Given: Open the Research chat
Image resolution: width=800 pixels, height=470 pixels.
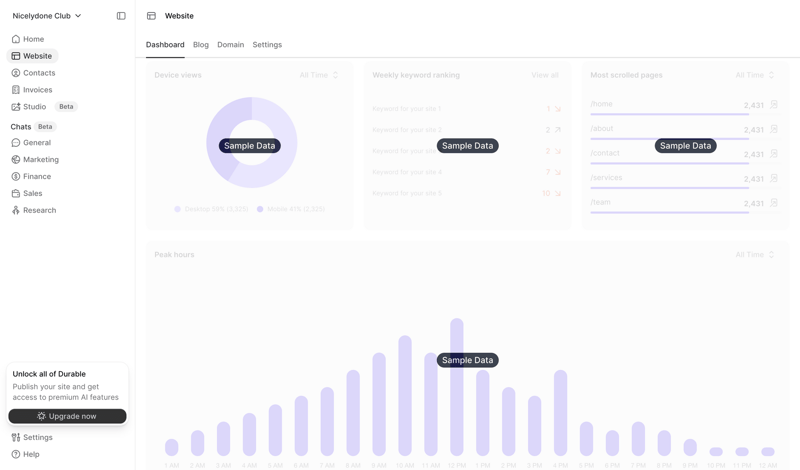Looking at the screenshot, I should 39,211.
